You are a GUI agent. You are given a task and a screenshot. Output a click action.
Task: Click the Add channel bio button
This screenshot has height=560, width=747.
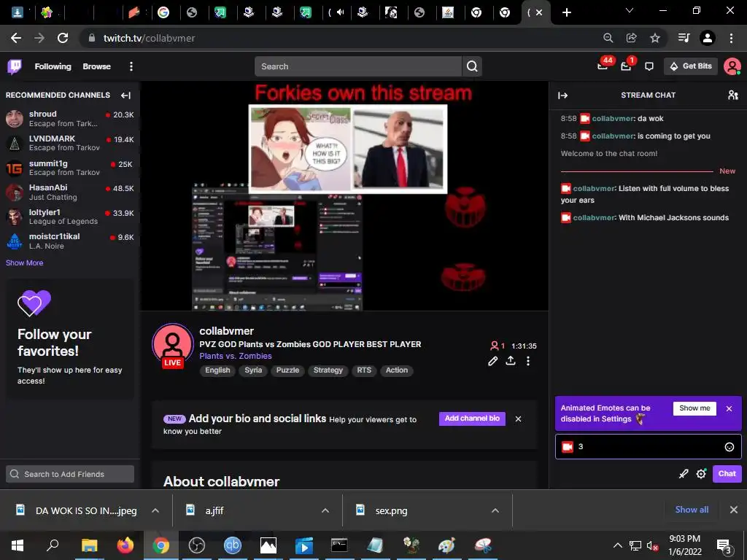pos(472,419)
